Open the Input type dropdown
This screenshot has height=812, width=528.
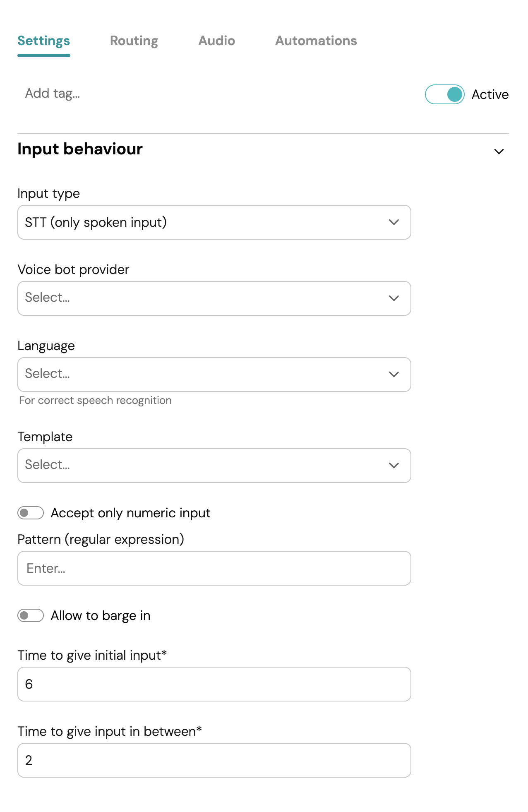pos(214,222)
